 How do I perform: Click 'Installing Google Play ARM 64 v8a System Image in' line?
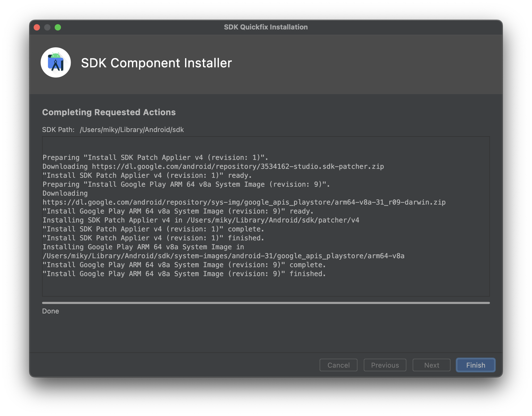pos(143,247)
